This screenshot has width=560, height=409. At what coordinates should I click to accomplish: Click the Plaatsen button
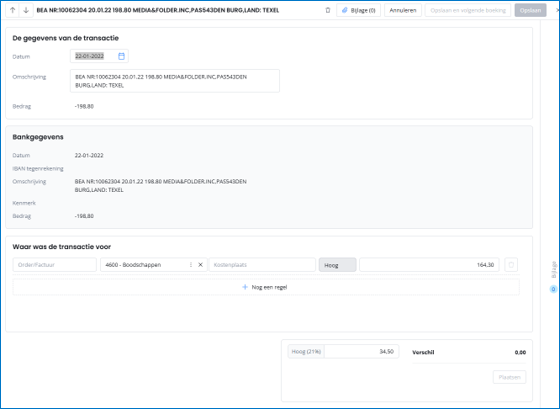509,377
